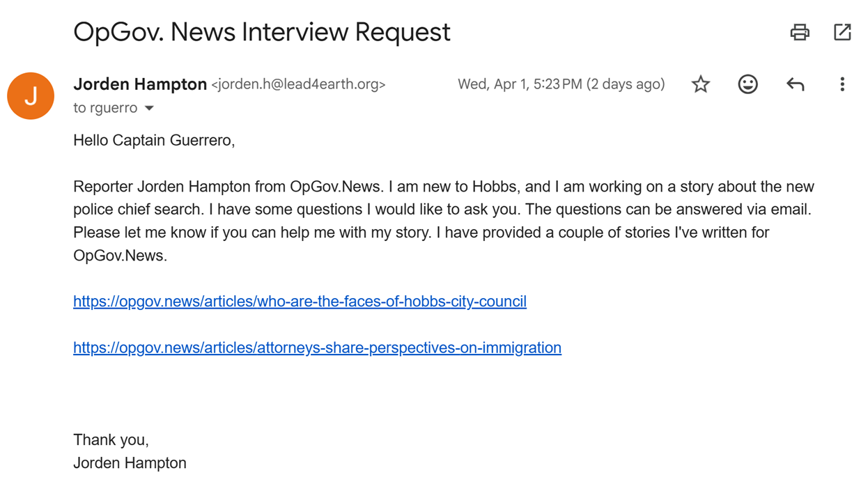Screen dimensions: 868x498
Task: Click the jorden.h@lead4earth.org email address
Action: click(298, 84)
